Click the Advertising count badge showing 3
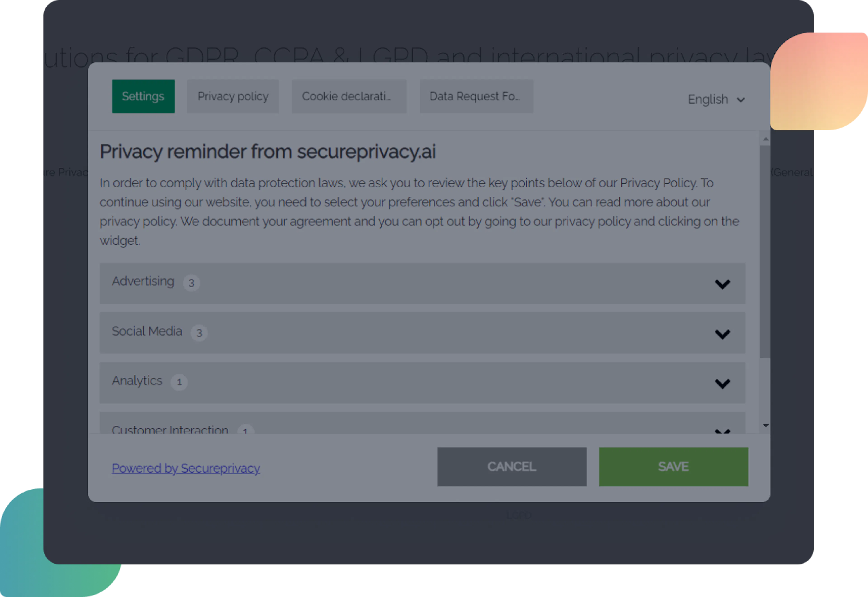The image size is (868, 597). 192,283
